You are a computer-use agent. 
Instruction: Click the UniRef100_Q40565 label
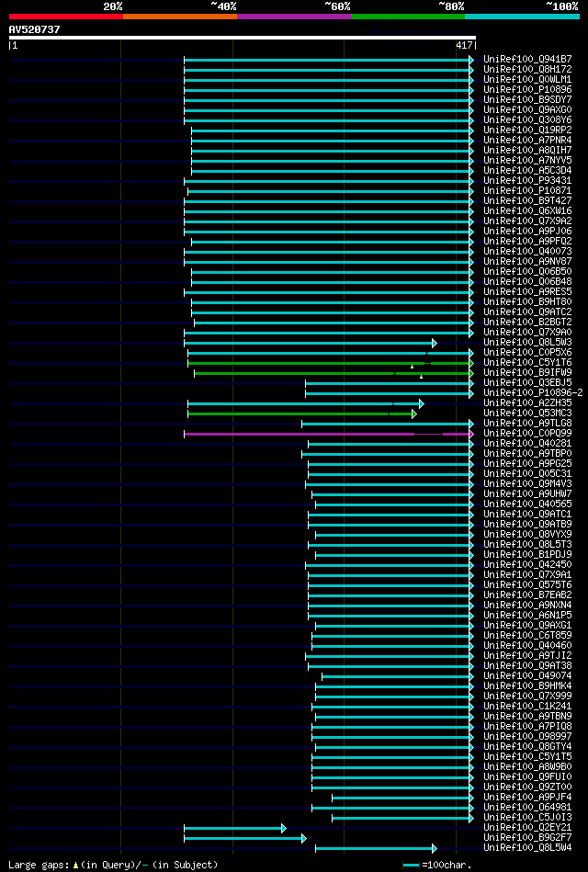coord(527,504)
